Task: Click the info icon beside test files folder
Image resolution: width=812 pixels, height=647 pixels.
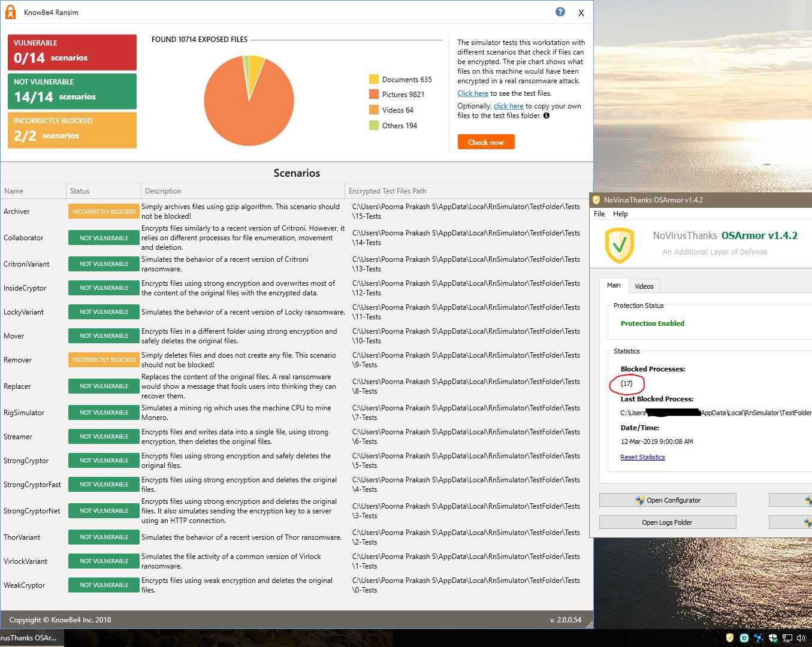Action: tap(547, 116)
